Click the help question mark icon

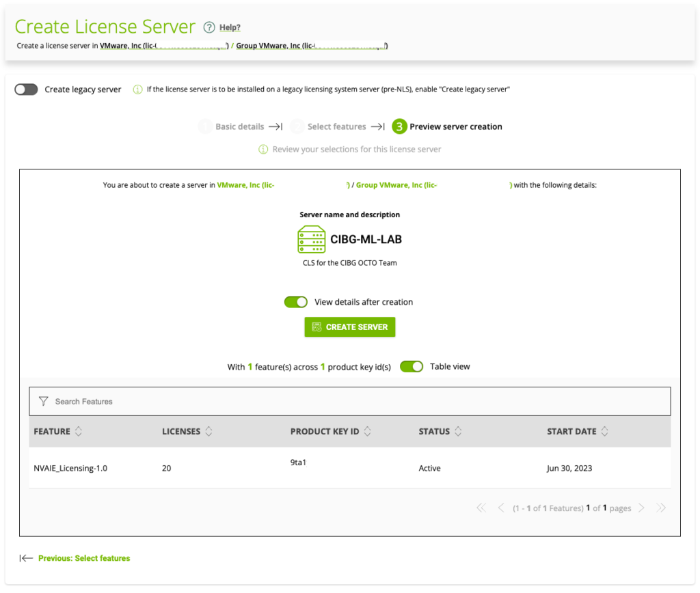[x=209, y=27]
